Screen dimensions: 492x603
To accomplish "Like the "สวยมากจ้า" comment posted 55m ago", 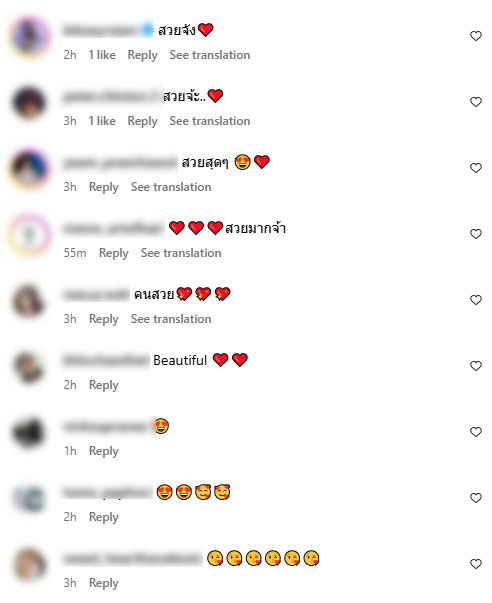I will 476,234.
